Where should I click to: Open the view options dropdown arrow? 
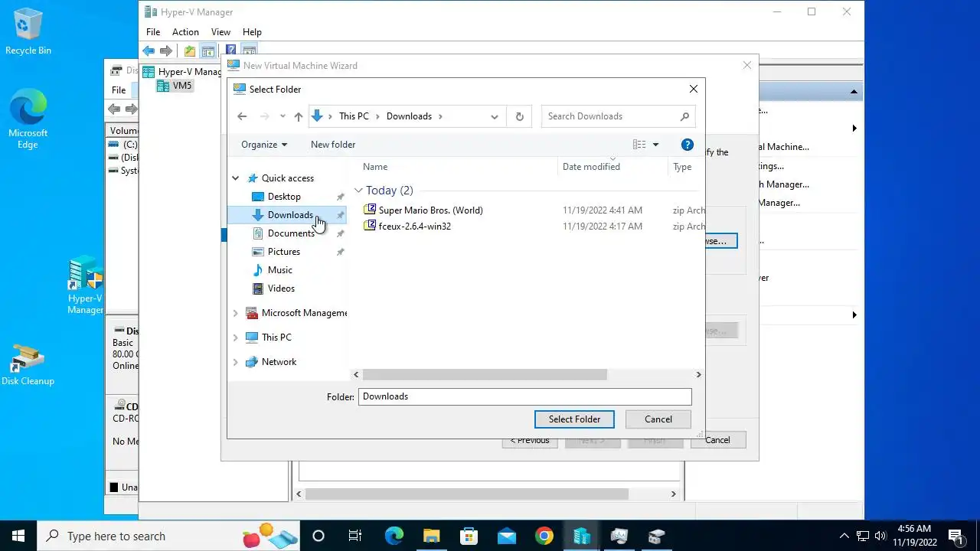coord(655,145)
